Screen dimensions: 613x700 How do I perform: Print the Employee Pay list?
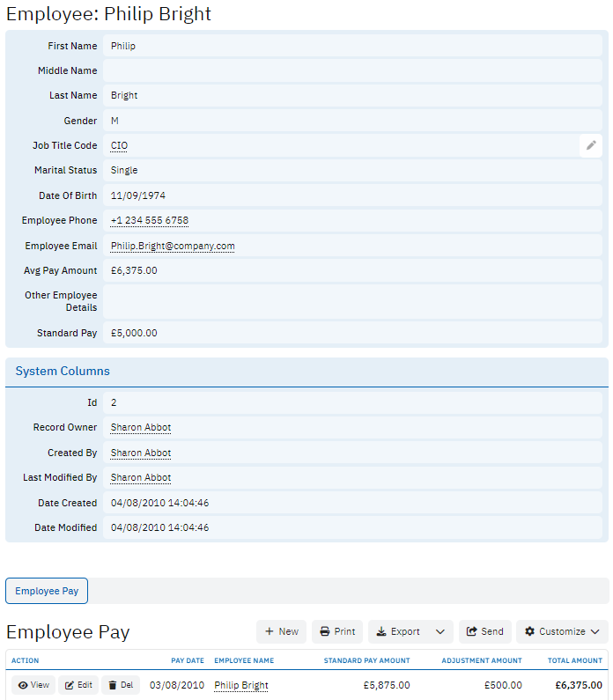click(x=337, y=631)
